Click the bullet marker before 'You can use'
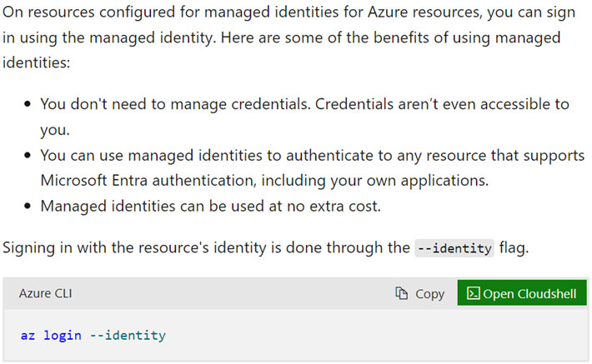 (28, 156)
